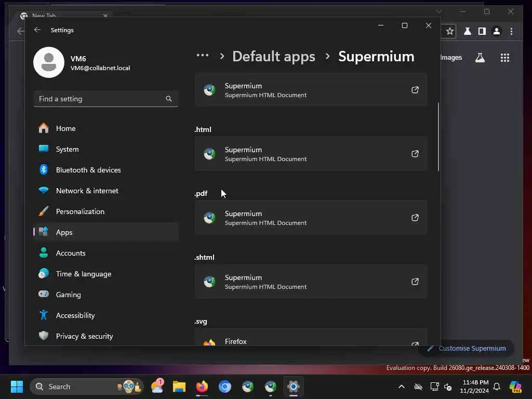The height and width of the screenshot is (399, 532).
Task: Open Search Labs flask icon on page
Action: 480,58
